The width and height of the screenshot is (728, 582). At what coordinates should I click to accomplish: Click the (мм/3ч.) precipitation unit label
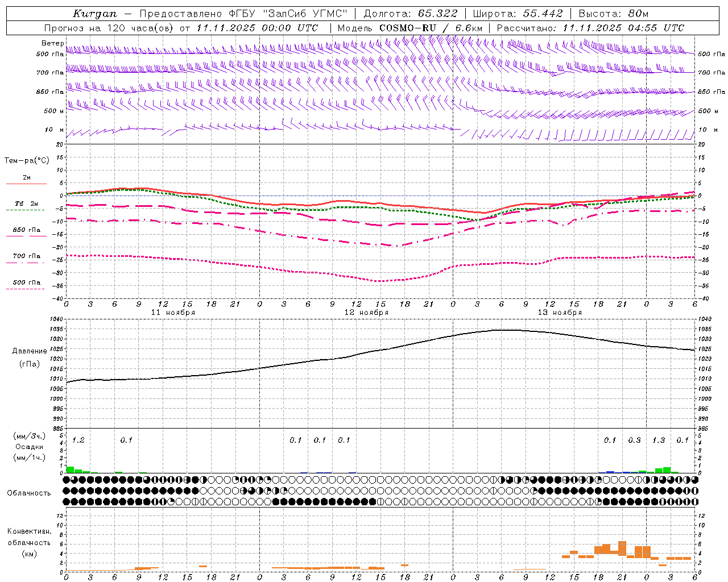coord(30,436)
